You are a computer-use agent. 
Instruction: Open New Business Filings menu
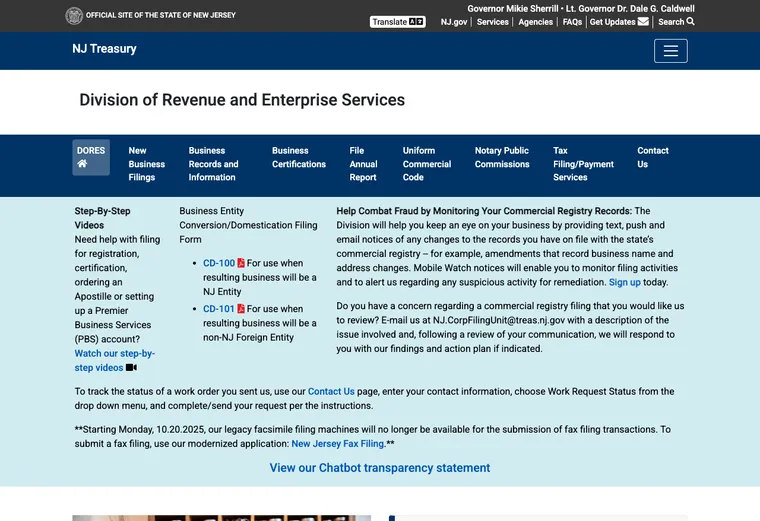click(x=146, y=164)
